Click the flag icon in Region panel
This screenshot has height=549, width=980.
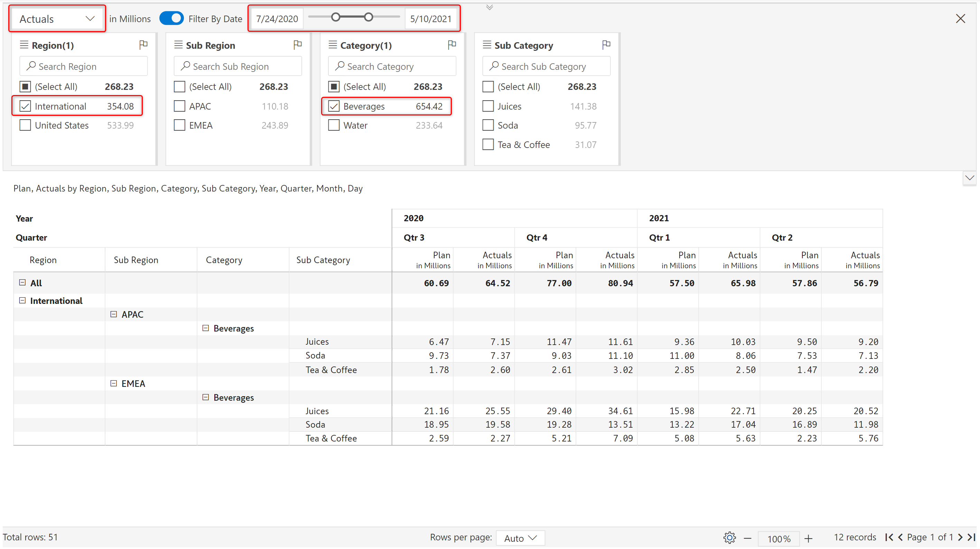[x=143, y=45]
